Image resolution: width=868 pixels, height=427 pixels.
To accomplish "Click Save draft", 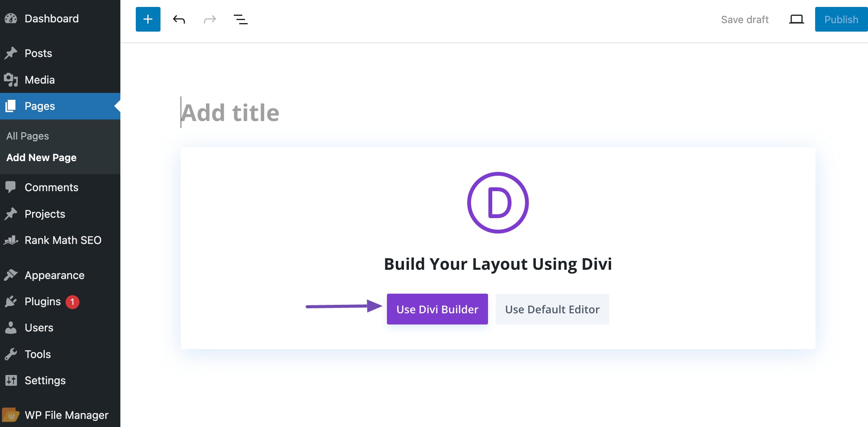I will coord(745,19).
